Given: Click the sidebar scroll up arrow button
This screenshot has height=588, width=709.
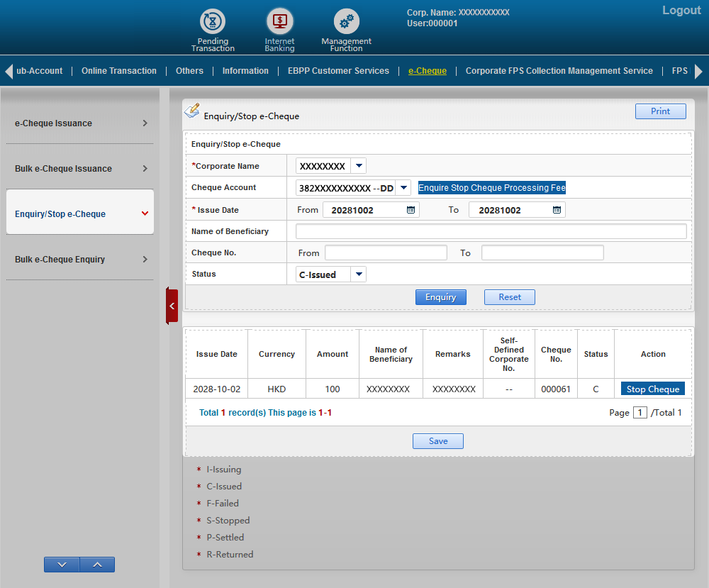Looking at the screenshot, I should [x=97, y=565].
